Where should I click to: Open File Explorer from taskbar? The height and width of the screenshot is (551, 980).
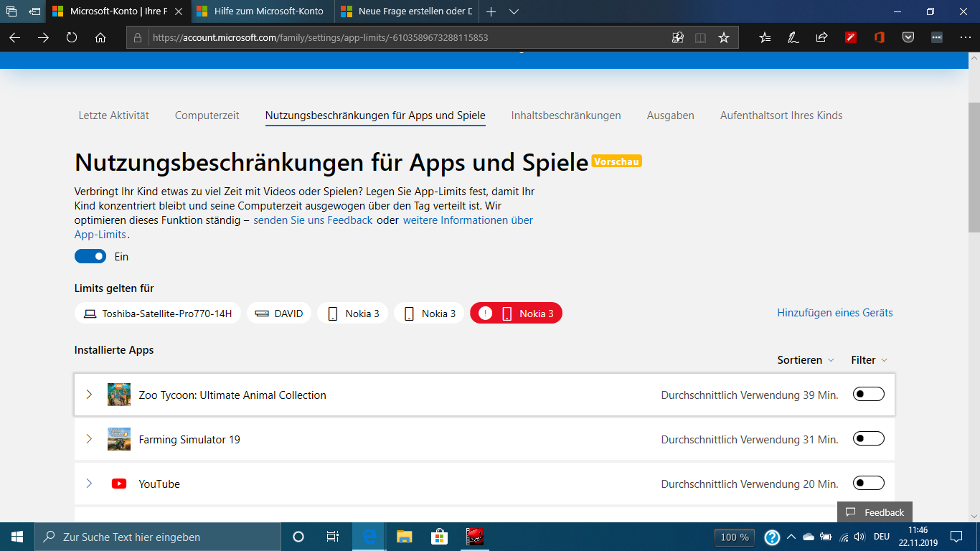point(405,537)
